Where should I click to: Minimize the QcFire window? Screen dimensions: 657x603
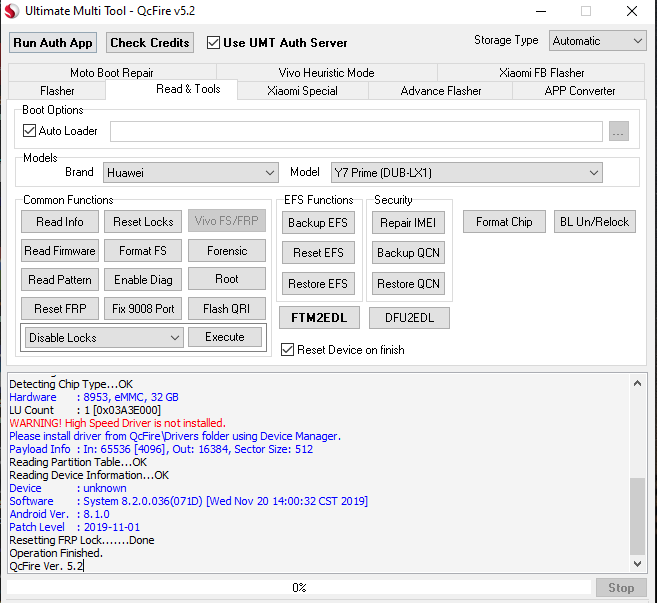coord(541,11)
